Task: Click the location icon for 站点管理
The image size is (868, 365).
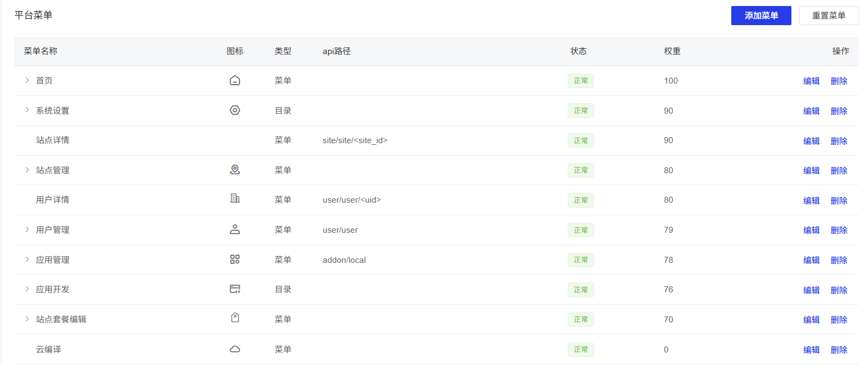Action: tap(235, 170)
